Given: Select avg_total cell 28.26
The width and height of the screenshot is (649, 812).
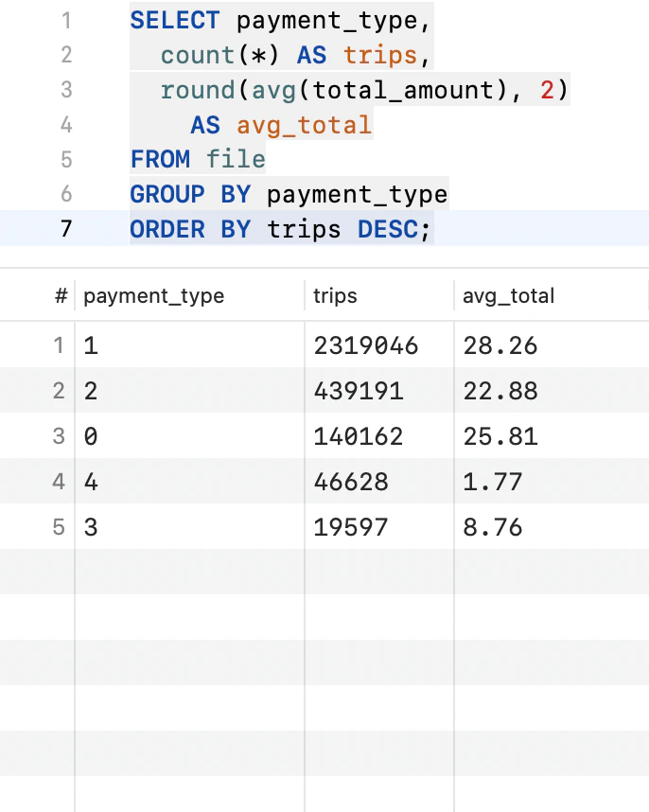Looking at the screenshot, I should (x=552, y=345).
